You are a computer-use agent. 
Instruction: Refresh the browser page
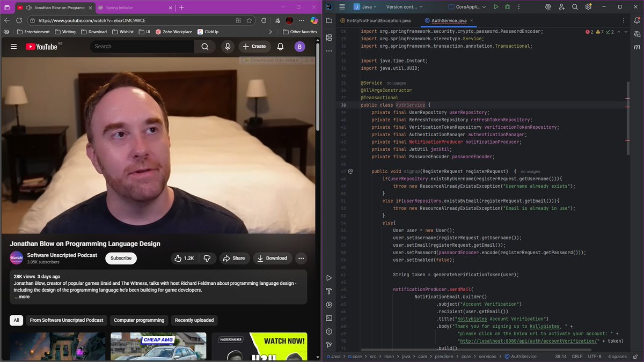click(19, 20)
